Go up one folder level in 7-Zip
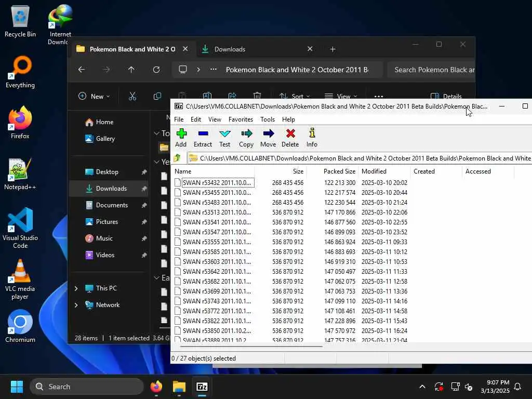This screenshot has width=532, height=399. pos(177,158)
